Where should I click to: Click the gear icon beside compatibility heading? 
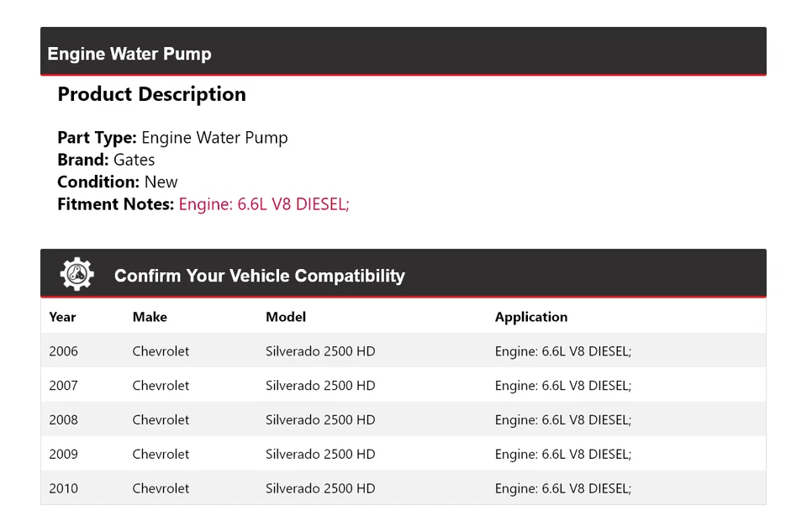(x=76, y=275)
